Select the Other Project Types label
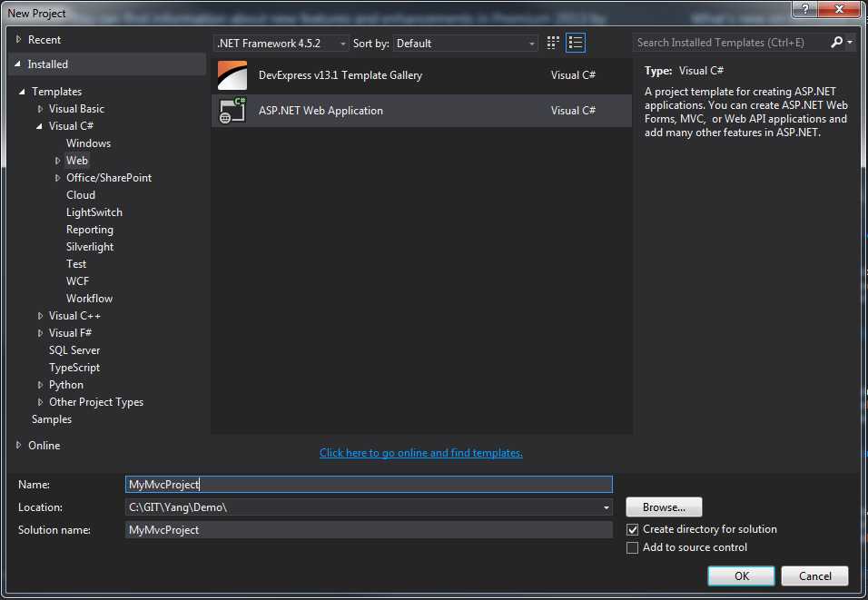The height and width of the screenshot is (600, 868). coord(96,402)
